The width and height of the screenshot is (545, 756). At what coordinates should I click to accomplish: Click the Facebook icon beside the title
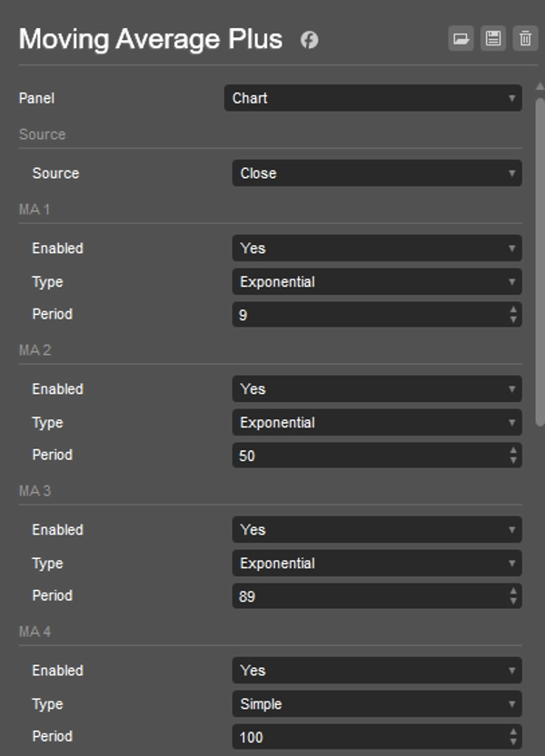(x=310, y=40)
